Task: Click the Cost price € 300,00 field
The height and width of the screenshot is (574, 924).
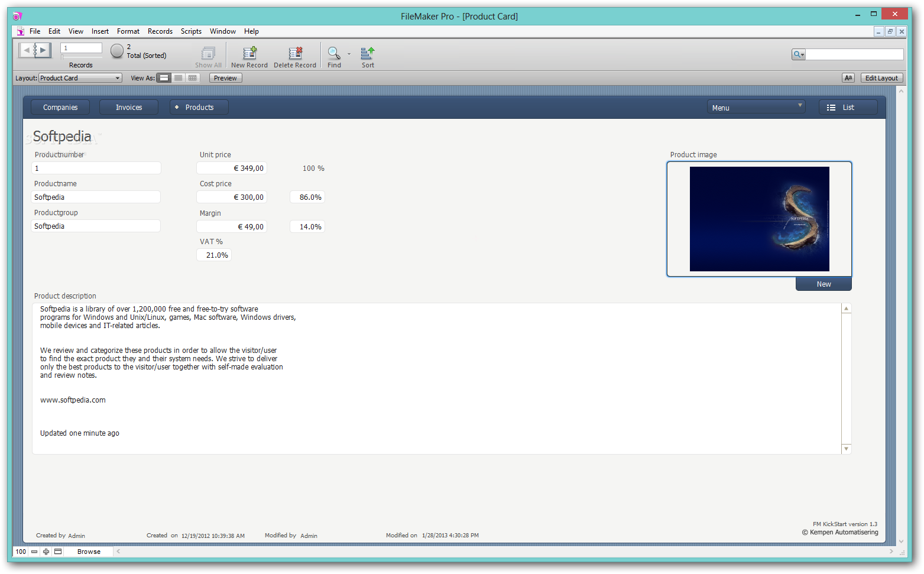Action: pyautogui.click(x=232, y=197)
